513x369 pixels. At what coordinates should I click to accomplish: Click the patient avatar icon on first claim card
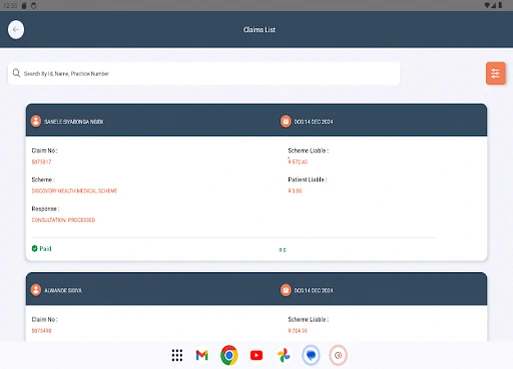pos(36,121)
